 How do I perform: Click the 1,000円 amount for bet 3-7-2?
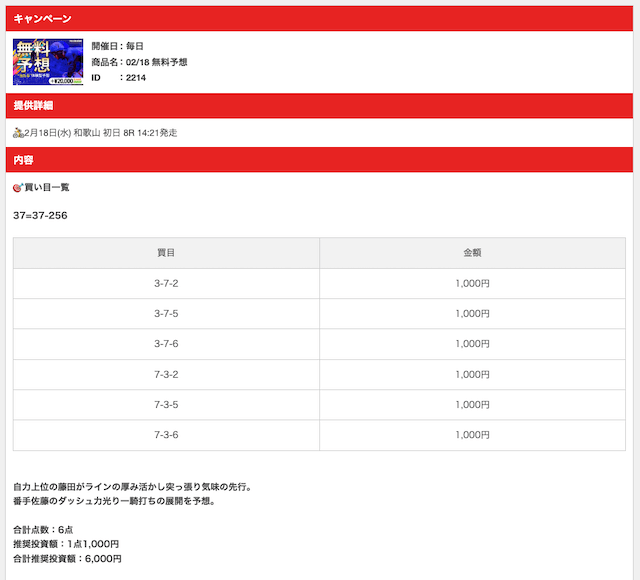click(x=472, y=284)
